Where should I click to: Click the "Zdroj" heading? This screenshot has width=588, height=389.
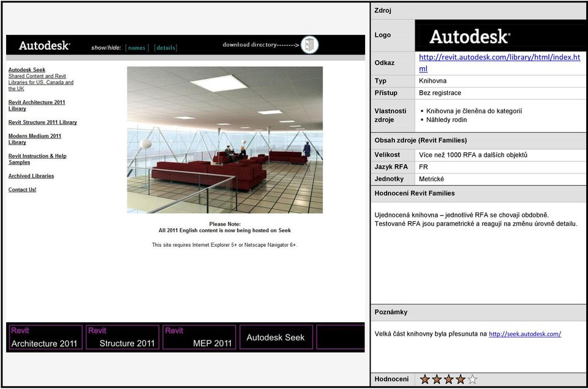[382, 10]
